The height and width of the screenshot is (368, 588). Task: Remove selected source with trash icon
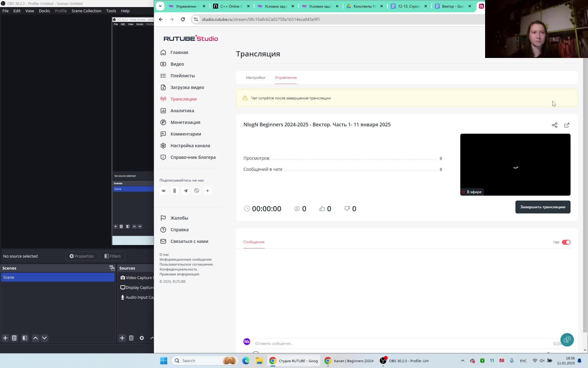tap(131, 338)
